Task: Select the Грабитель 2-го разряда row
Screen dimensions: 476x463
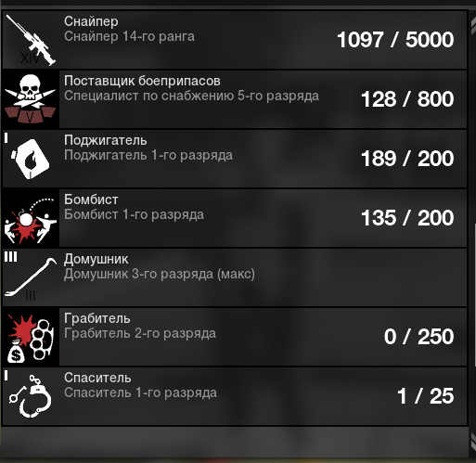Action: [x=235, y=337]
